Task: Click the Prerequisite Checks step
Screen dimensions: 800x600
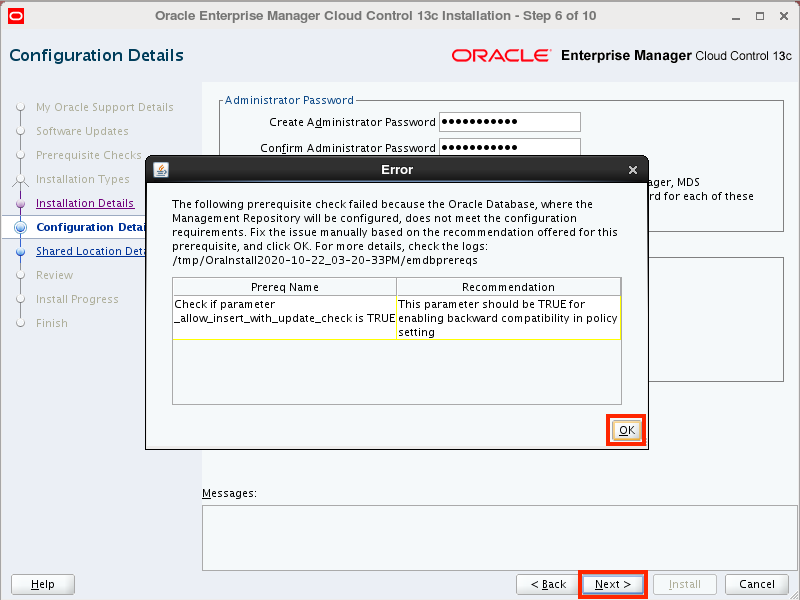Action: (x=89, y=155)
